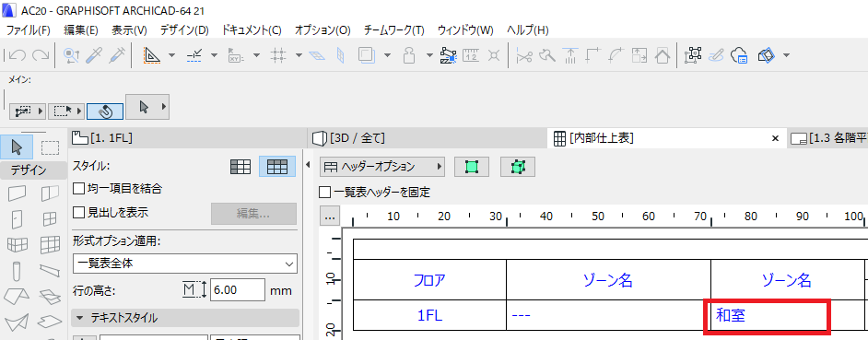Click the Redo arrow icon
Screen dimensions: 868x340
40,54
